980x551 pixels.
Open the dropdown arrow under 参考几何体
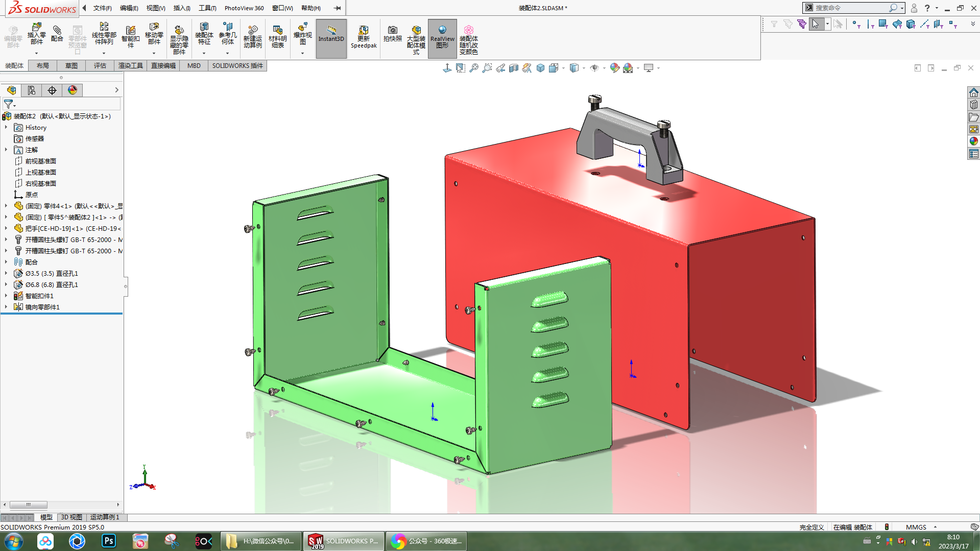point(227,53)
